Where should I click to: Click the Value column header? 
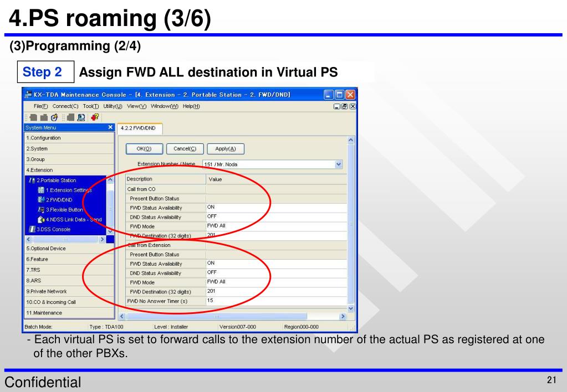276,179
